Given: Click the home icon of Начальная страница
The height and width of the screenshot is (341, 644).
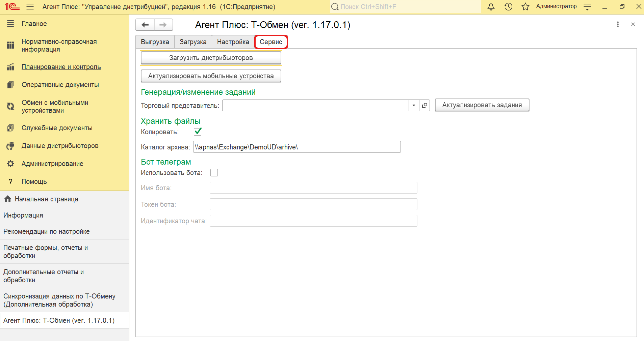Looking at the screenshot, I should pyautogui.click(x=8, y=199).
